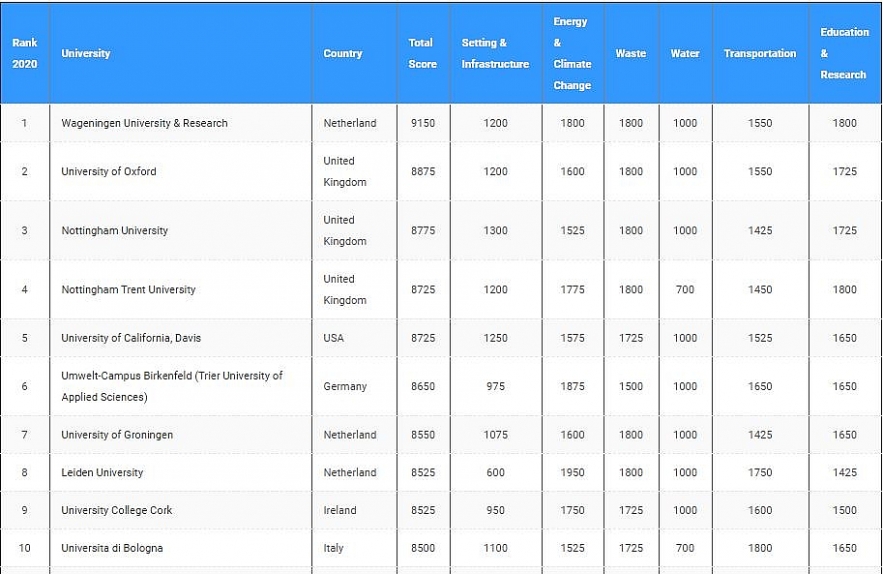Click Setting & Infrastructure value 600

point(496,473)
